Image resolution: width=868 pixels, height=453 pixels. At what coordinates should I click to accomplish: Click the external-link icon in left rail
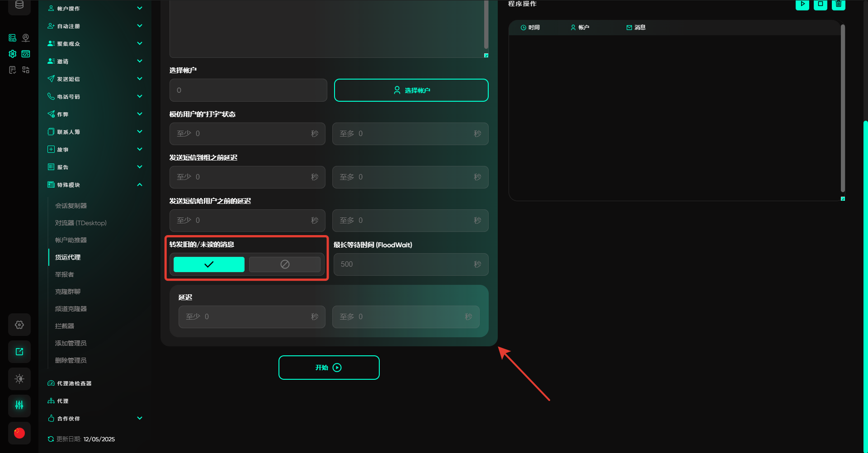click(x=19, y=352)
